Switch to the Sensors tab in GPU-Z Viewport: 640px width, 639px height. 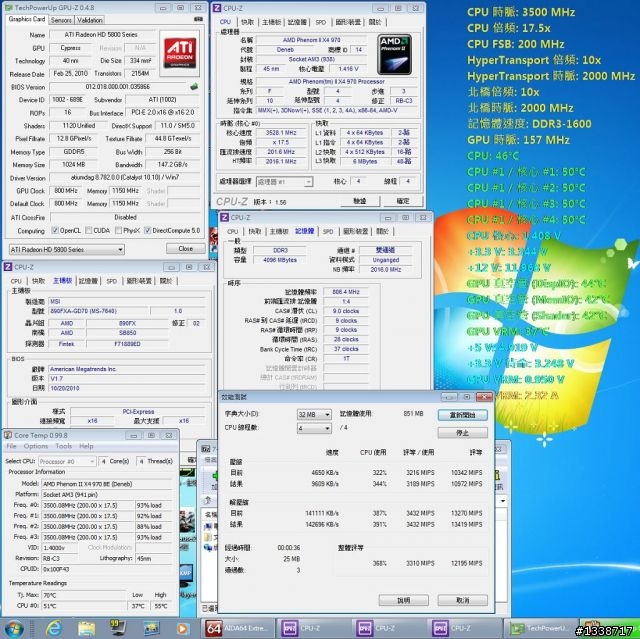coord(61,20)
